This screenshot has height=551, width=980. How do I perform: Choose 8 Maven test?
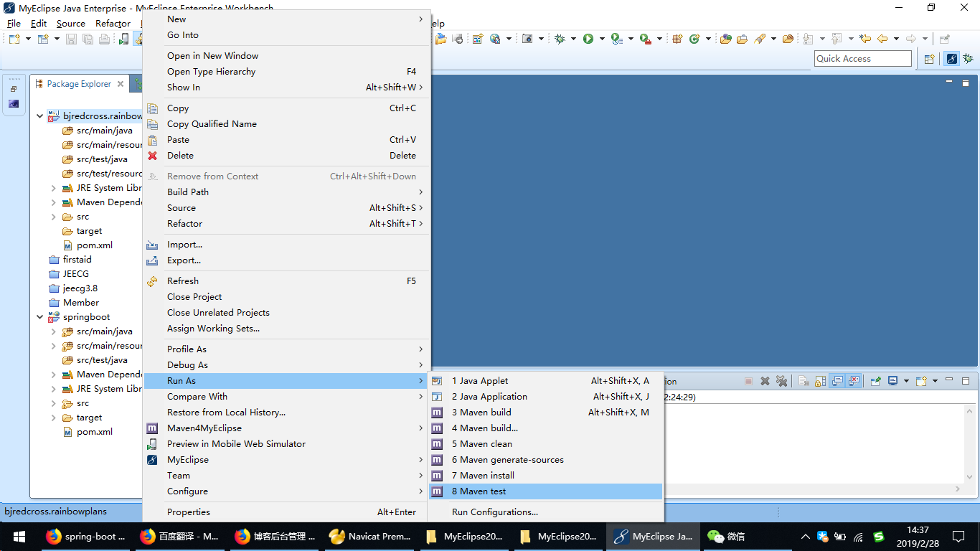[x=546, y=491]
